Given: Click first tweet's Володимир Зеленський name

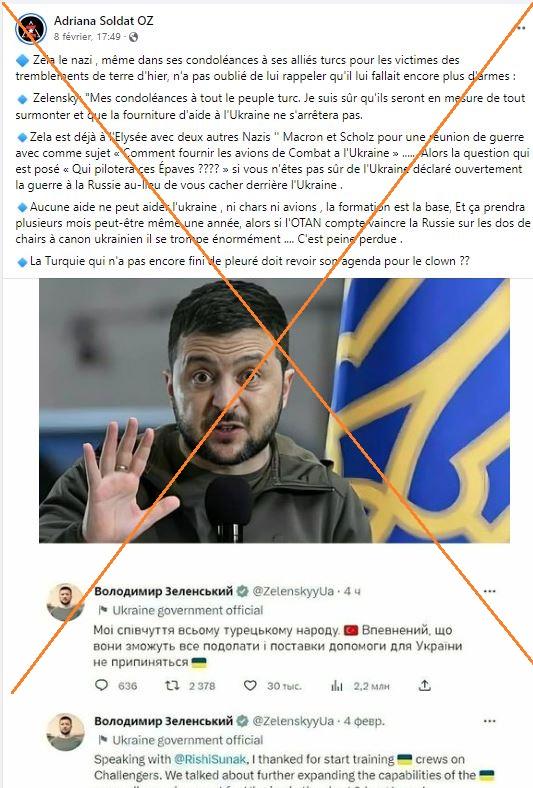Looking at the screenshot, I should click(164, 591).
